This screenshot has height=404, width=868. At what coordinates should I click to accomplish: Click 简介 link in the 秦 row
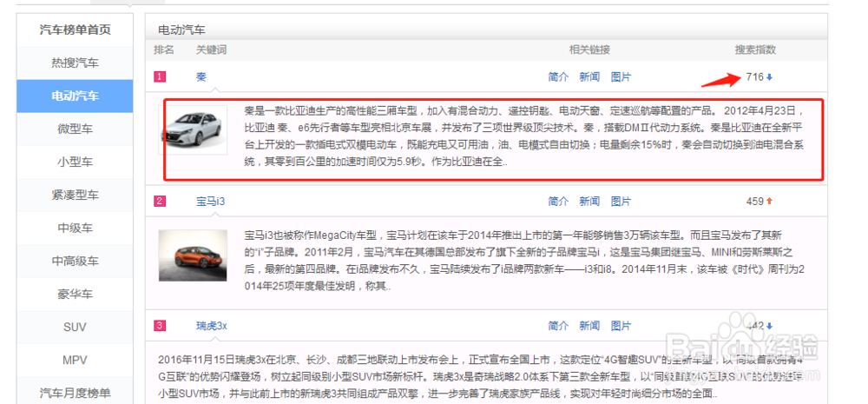pos(558,77)
